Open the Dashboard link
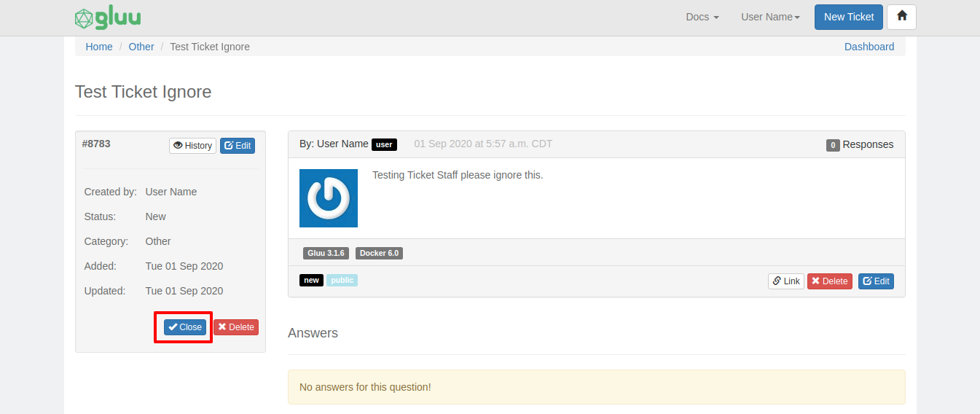Screen dimensions: 980x414 point(869,47)
